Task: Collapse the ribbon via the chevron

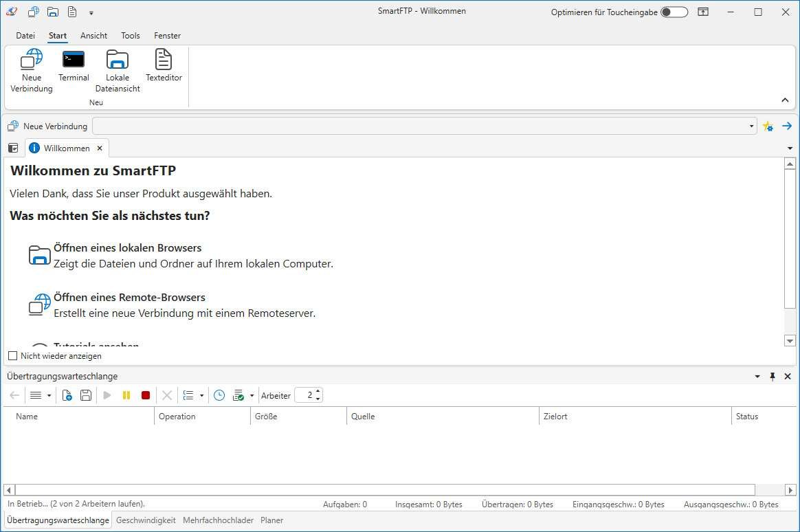Action: 785,100
